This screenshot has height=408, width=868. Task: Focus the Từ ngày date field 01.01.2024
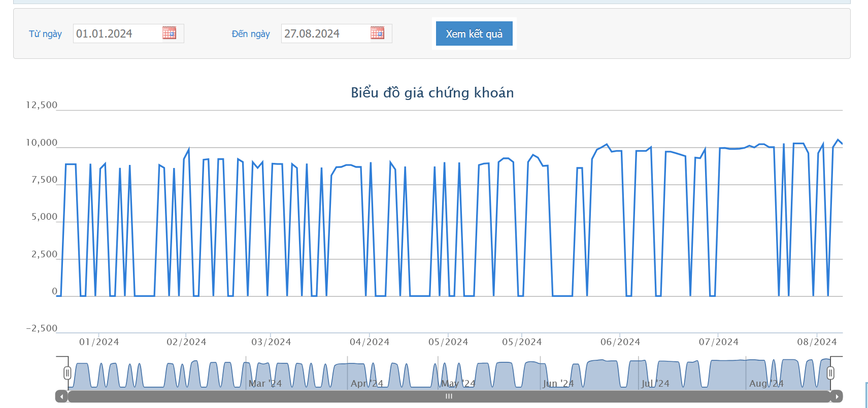tap(117, 33)
